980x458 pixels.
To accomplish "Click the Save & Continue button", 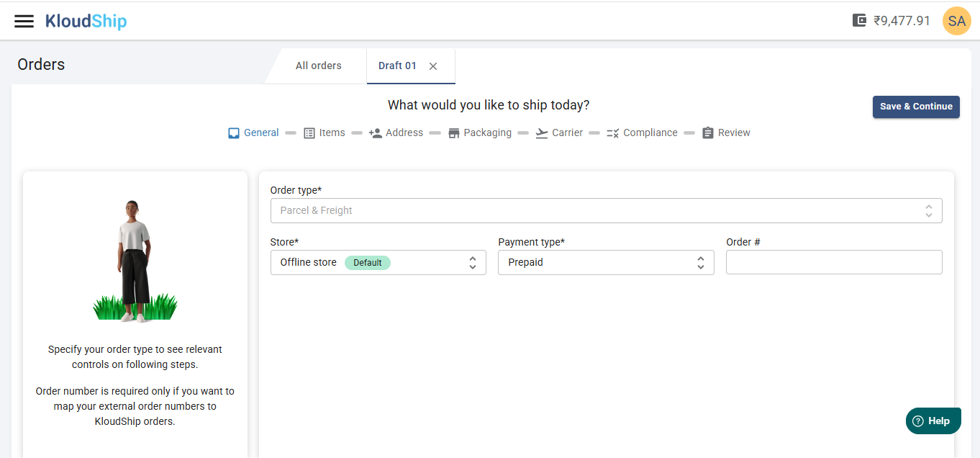I will 916,107.
